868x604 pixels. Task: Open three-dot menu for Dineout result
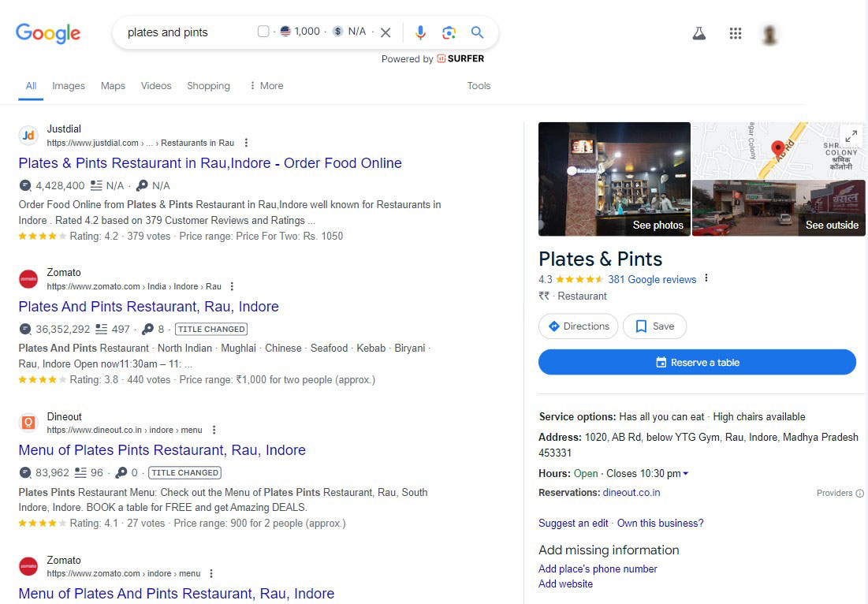[214, 430]
